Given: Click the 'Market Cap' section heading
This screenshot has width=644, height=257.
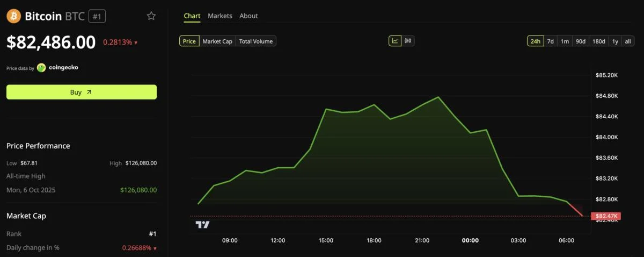Looking at the screenshot, I should [26, 216].
